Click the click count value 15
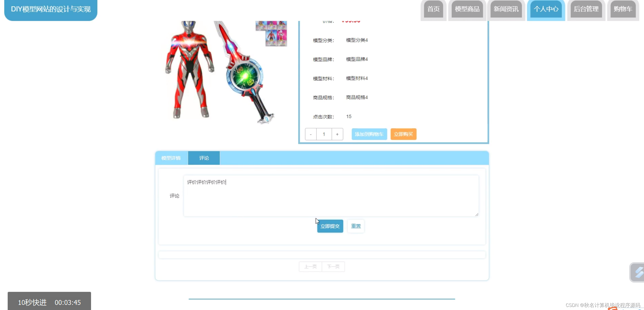The width and height of the screenshot is (644, 310). point(349,117)
